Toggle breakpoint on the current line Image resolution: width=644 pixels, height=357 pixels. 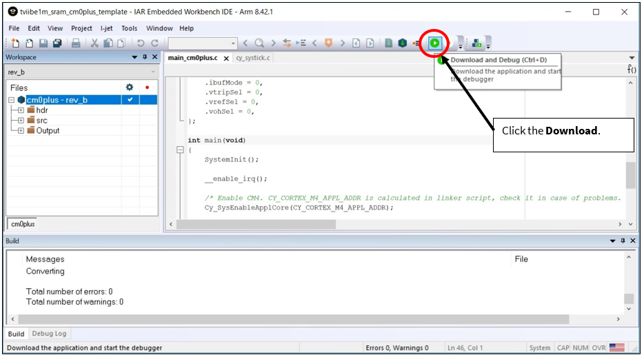416,43
